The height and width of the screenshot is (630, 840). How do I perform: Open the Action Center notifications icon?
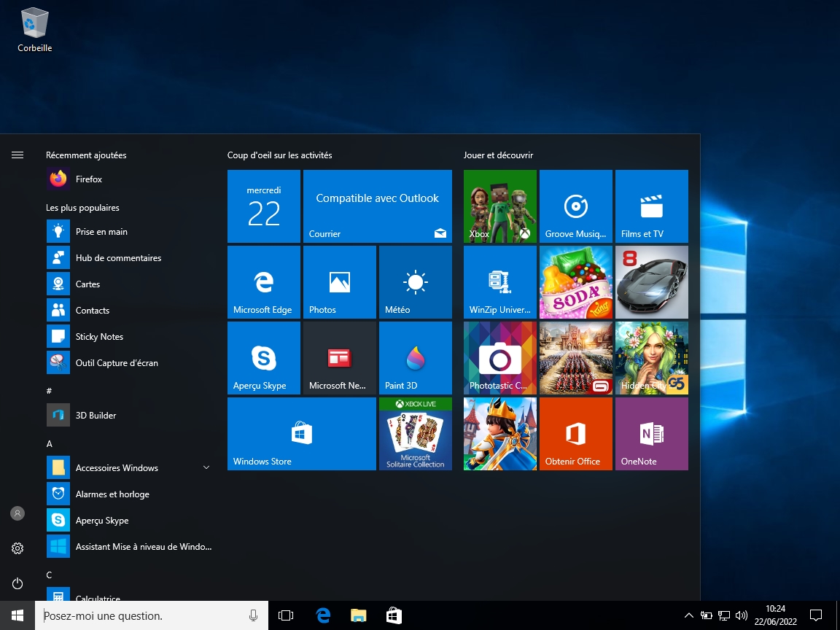click(816, 615)
